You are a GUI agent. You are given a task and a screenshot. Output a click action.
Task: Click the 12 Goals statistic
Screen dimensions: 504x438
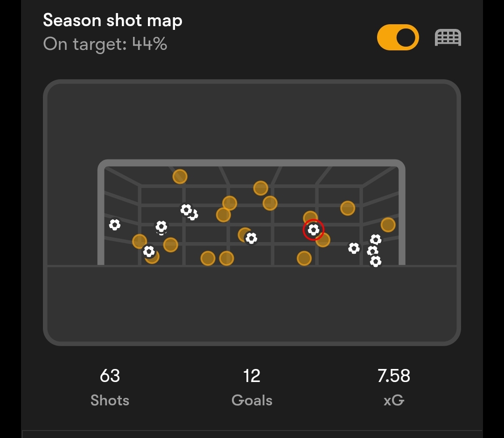(252, 387)
